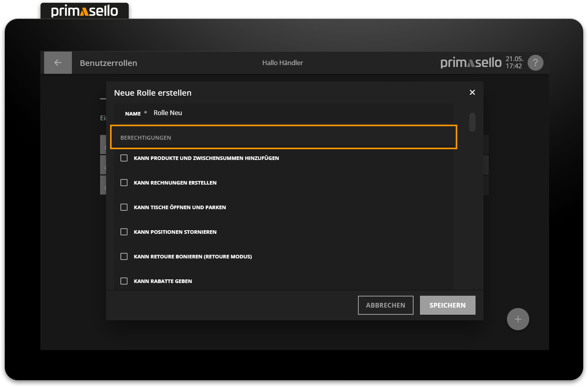
Task: Tick the Kann Rechnungen erstellen checkbox
Action: 124,183
